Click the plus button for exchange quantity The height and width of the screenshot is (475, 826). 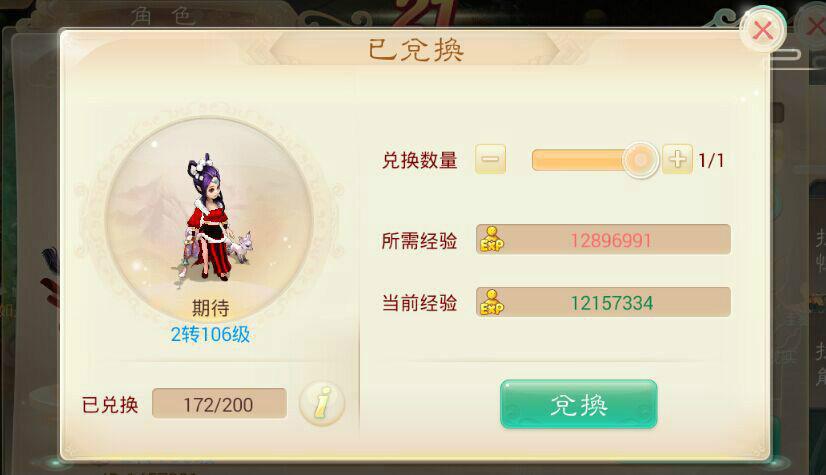point(677,159)
